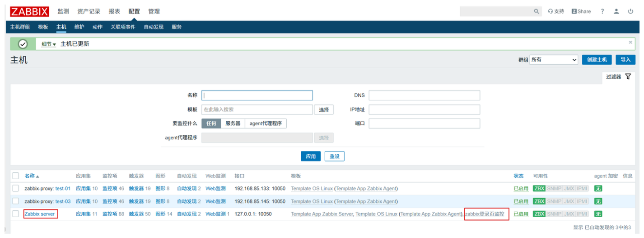Click the 导入 button

pyautogui.click(x=625, y=60)
